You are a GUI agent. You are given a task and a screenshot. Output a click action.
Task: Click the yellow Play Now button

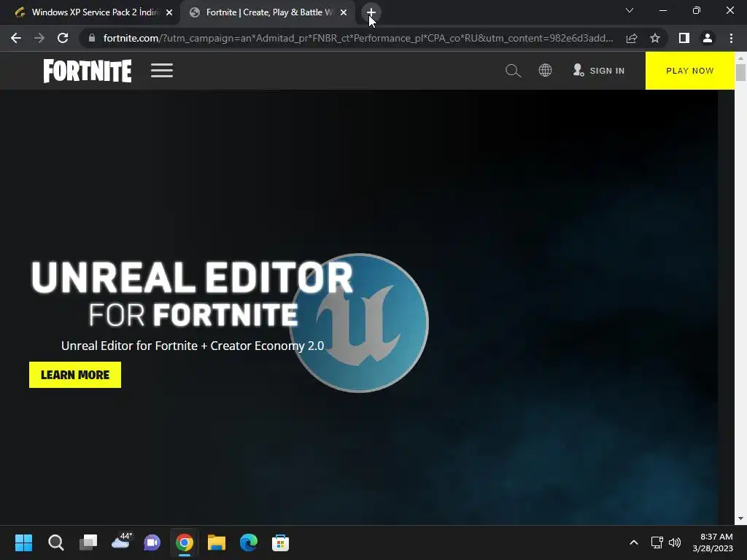click(x=690, y=71)
